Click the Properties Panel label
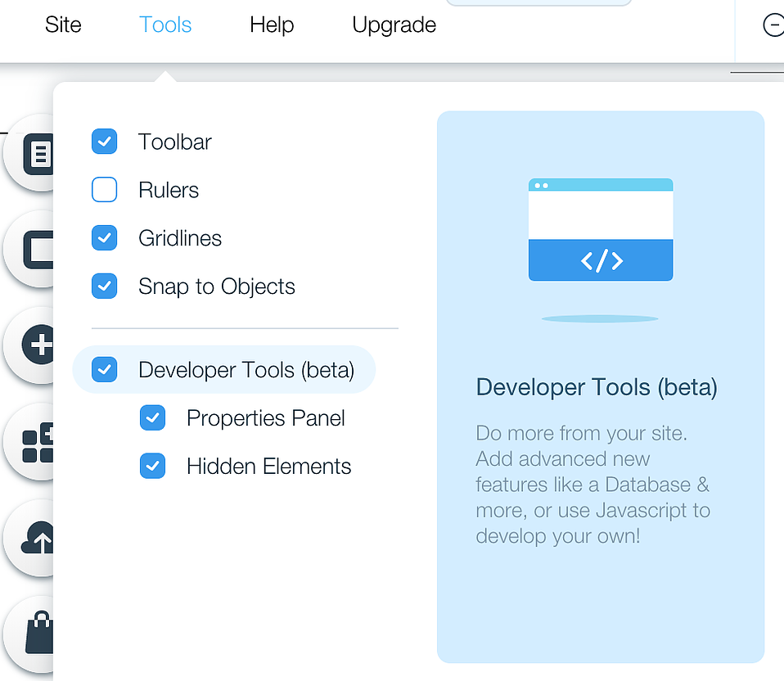This screenshot has height=681, width=784. [x=265, y=418]
